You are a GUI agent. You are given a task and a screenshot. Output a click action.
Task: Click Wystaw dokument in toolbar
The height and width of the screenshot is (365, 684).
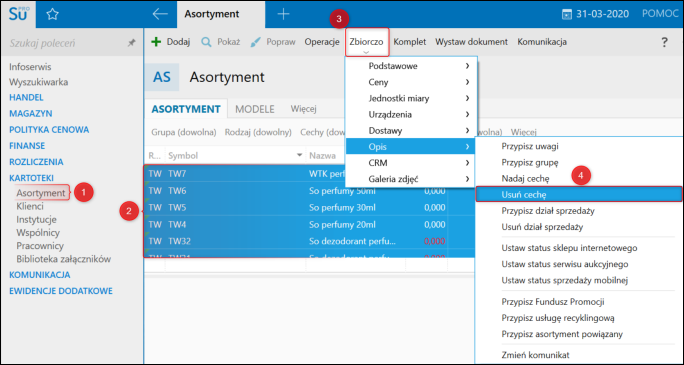tap(472, 42)
